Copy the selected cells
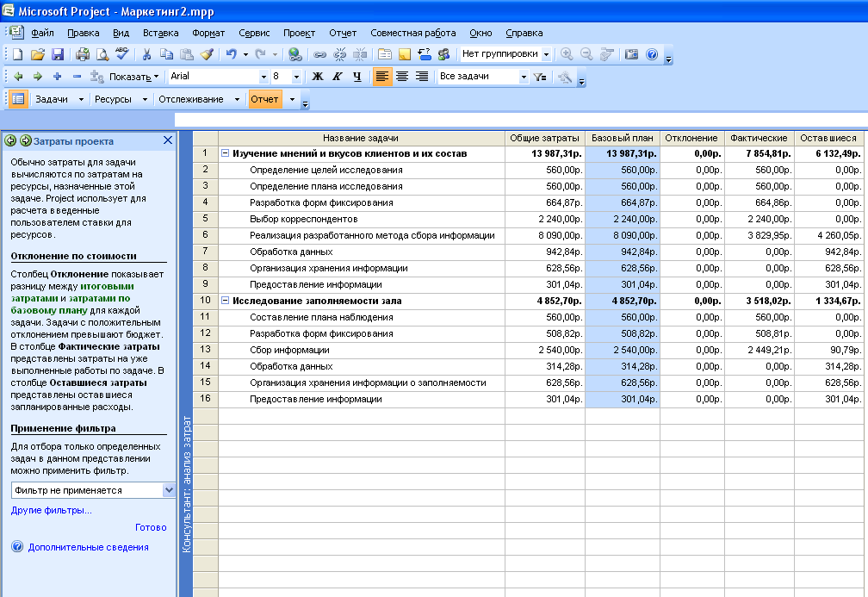The width and height of the screenshot is (868, 597). pos(167,54)
